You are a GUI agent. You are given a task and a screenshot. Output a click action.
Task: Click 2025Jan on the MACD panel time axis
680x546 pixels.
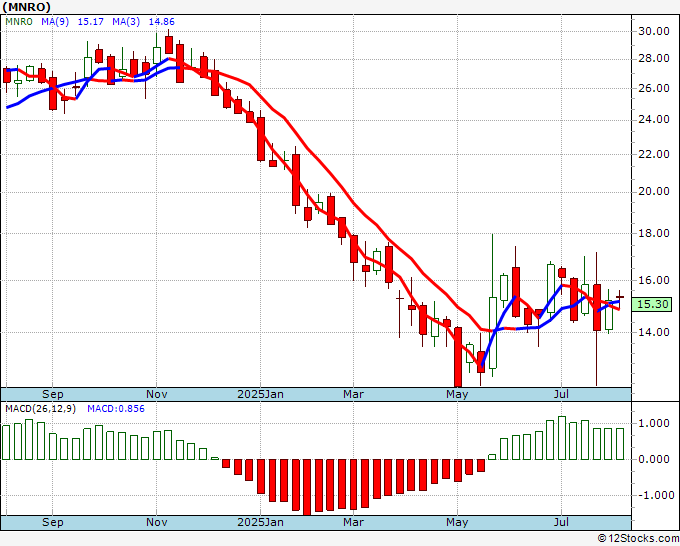click(x=261, y=522)
